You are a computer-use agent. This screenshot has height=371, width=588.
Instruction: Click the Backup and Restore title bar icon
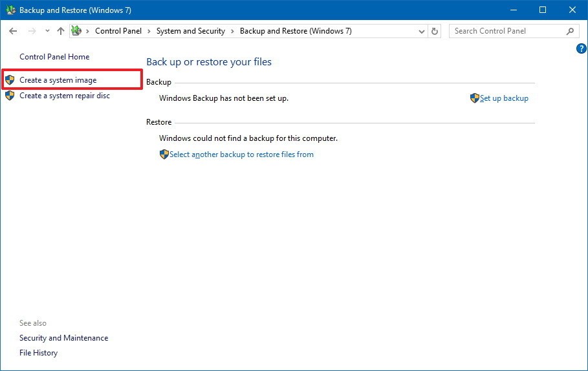[10, 10]
